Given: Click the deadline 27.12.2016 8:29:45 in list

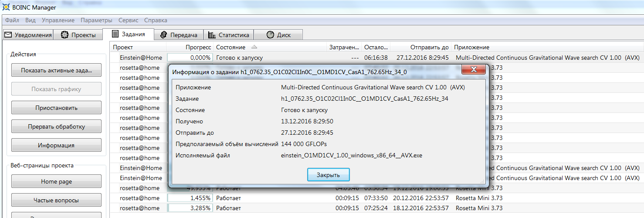Looking at the screenshot, I should [423, 58].
